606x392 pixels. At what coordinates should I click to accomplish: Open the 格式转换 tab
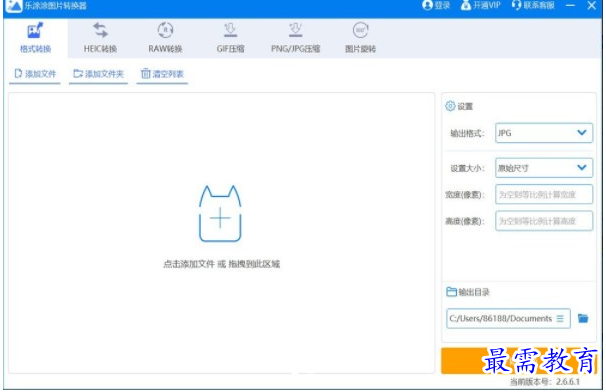pyautogui.click(x=35, y=38)
